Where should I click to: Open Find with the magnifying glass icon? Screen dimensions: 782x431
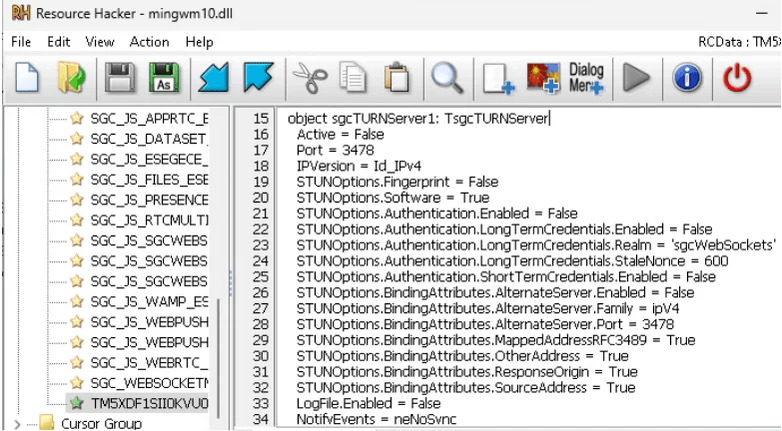click(x=447, y=78)
